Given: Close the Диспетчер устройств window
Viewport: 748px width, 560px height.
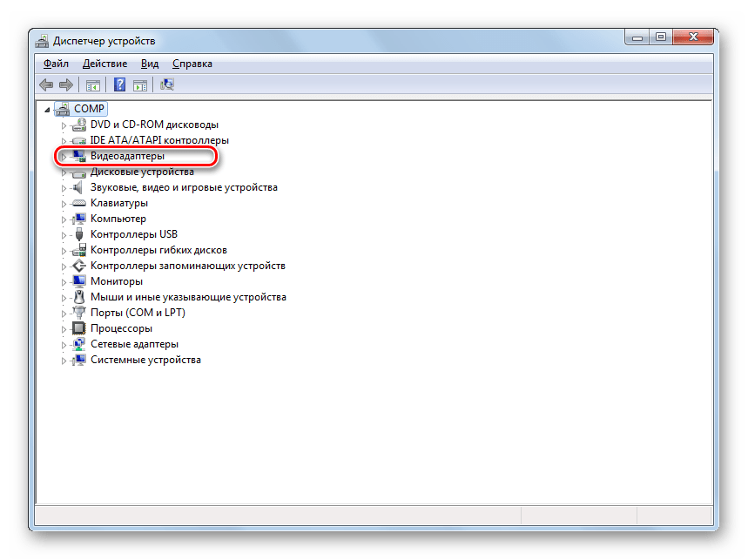Looking at the screenshot, I should (693, 37).
